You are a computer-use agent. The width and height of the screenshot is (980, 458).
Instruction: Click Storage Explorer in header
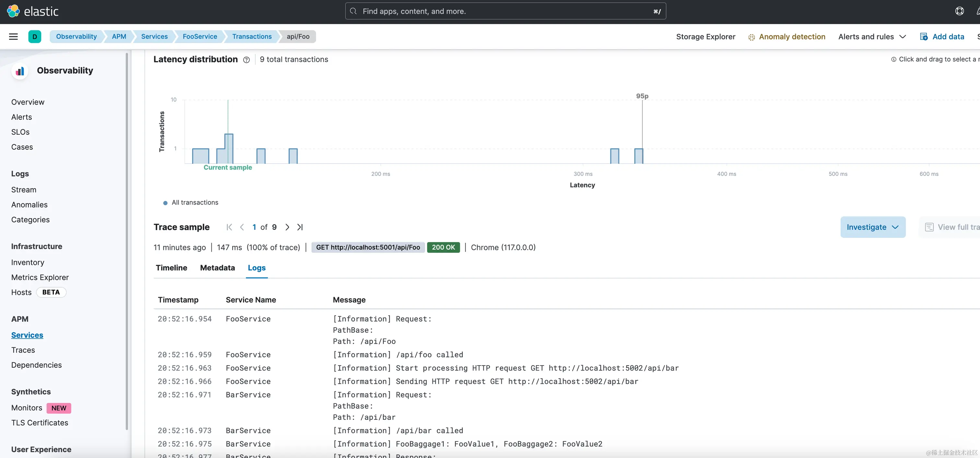pos(705,37)
